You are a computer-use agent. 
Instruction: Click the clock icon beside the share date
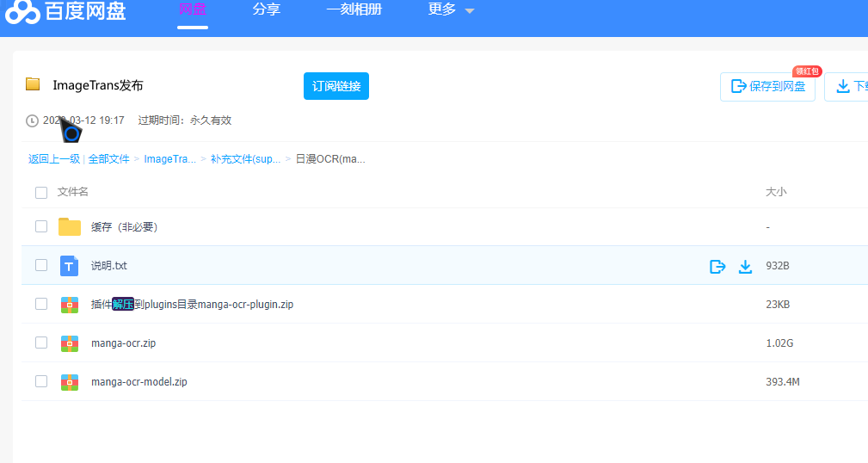coord(32,120)
